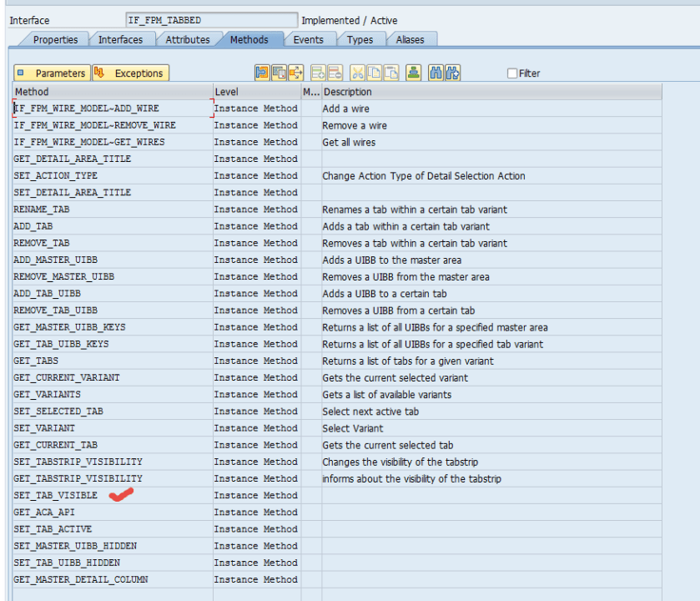This screenshot has height=601, width=700.
Task: Click the Description column header
Action: coord(491,92)
